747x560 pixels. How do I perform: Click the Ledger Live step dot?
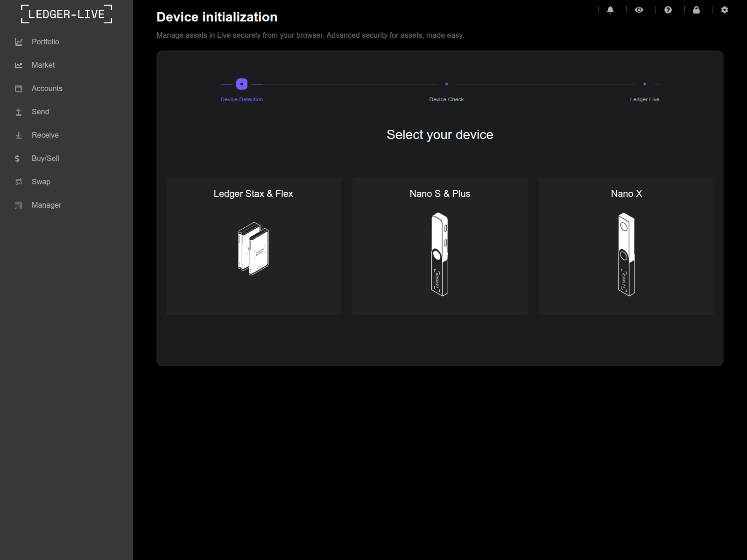point(645,84)
